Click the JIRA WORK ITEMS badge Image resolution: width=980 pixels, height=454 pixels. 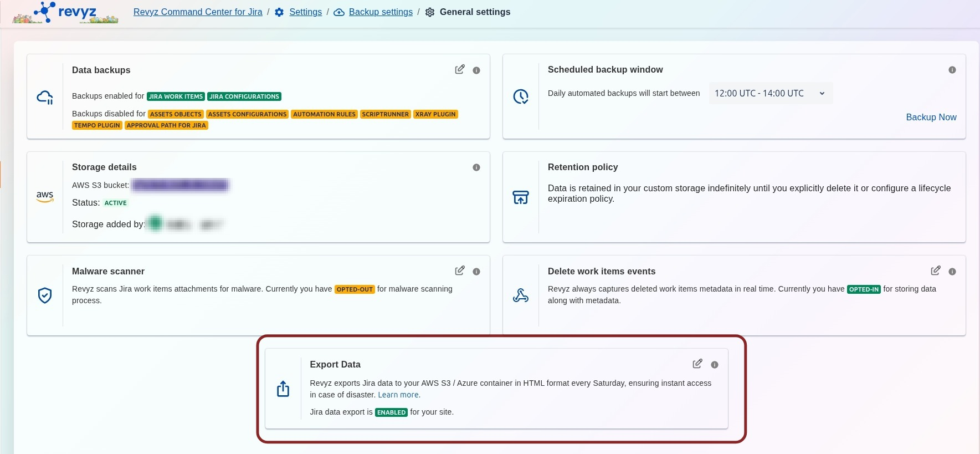[176, 96]
